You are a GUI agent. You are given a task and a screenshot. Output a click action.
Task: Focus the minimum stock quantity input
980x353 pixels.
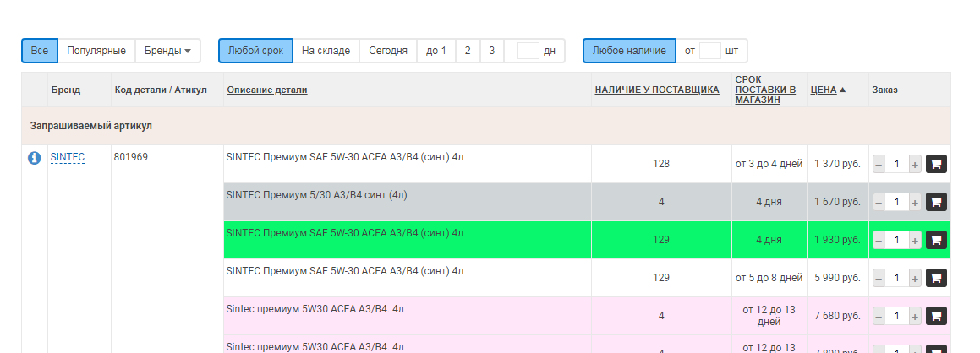pyautogui.click(x=710, y=51)
